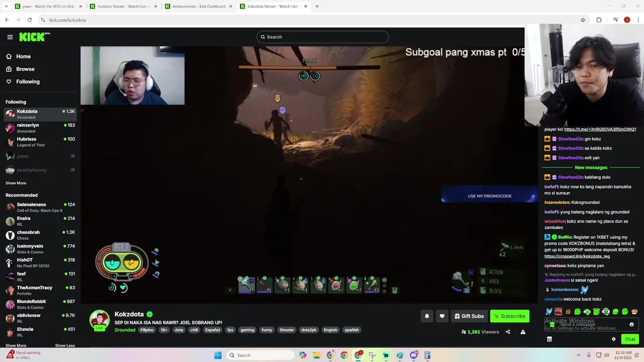
Task: Open Calculator from the taskbar
Action: pyautogui.click(x=427, y=355)
